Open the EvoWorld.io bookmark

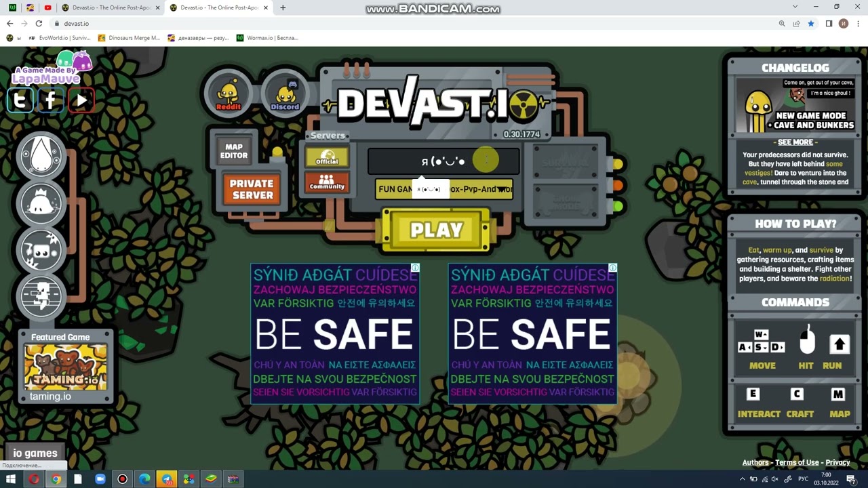click(60, 38)
